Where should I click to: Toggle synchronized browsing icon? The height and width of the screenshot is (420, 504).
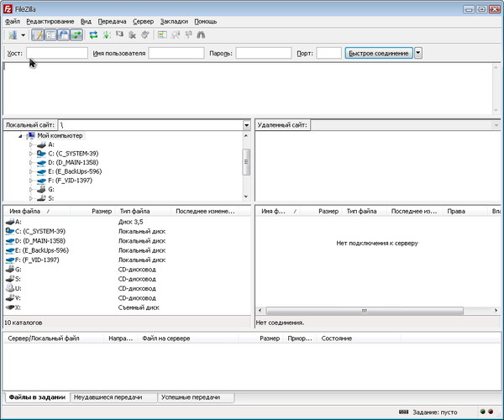pyautogui.click(x=188, y=35)
